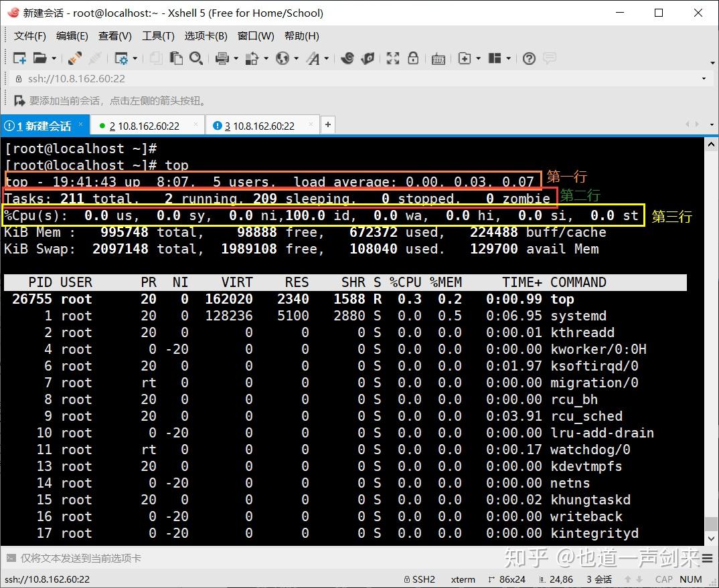
Task: Click the Print toolbar icon
Action: [x=223, y=59]
